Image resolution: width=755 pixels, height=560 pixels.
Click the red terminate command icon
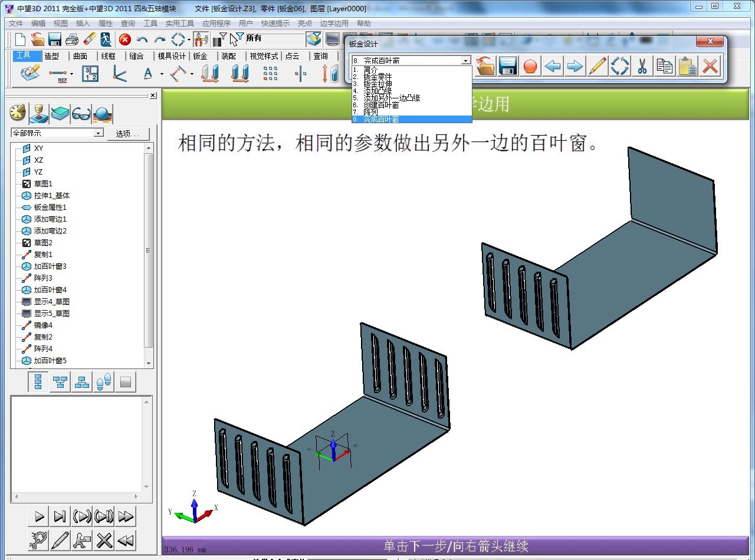click(124, 39)
